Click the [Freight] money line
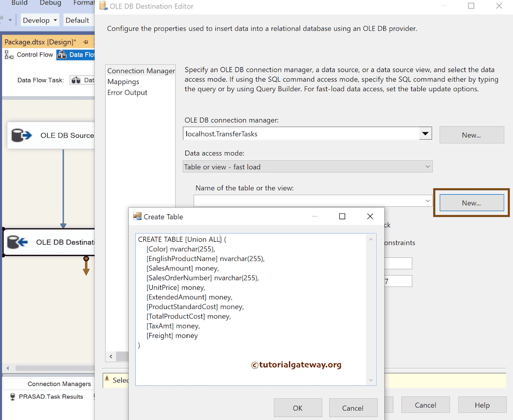 coord(172,336)
